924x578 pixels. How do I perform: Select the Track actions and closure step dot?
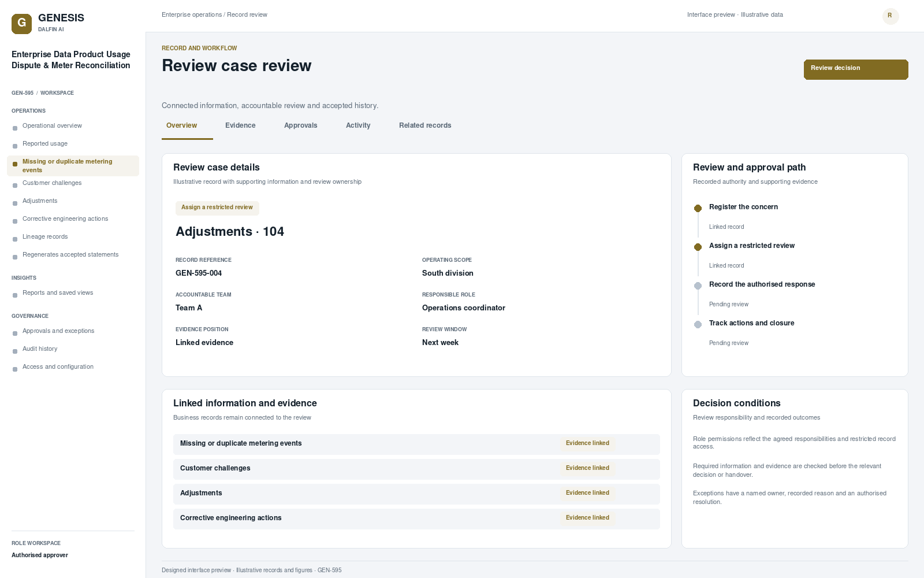tap(698, 324)
